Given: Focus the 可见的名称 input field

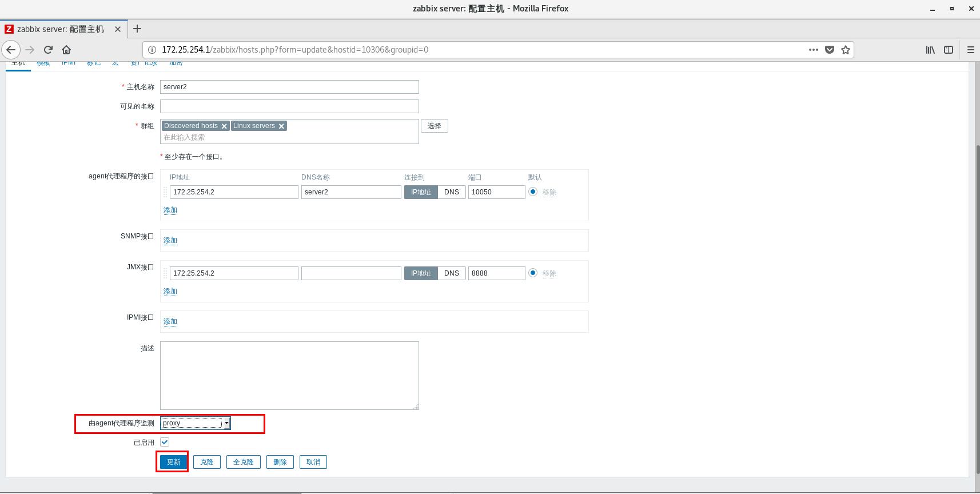Looking at the screenshot, I should click(x=289, y=106).
